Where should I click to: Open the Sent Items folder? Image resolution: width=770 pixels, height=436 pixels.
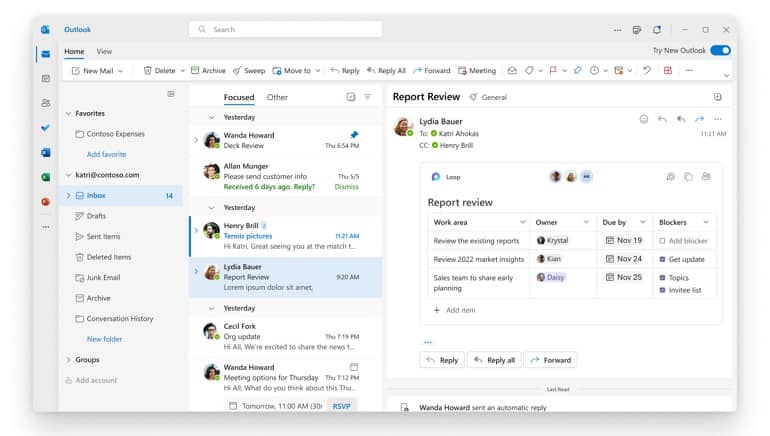[103, 237]
